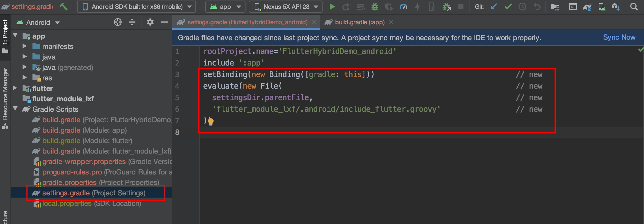Click the hammer Make Project icon
The width and height of the screenshot is (644, 224).
[x=64, y=7]
